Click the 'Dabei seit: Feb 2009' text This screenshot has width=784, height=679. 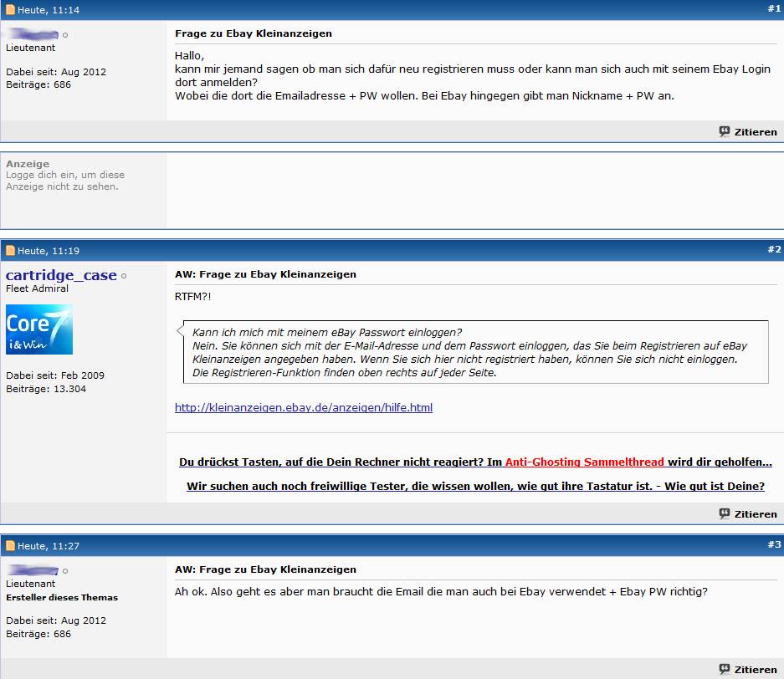tap(55, 375)
